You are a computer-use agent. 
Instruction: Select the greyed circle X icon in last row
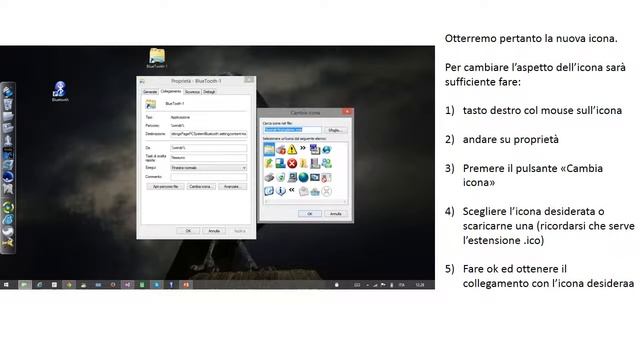click(327, 191)
